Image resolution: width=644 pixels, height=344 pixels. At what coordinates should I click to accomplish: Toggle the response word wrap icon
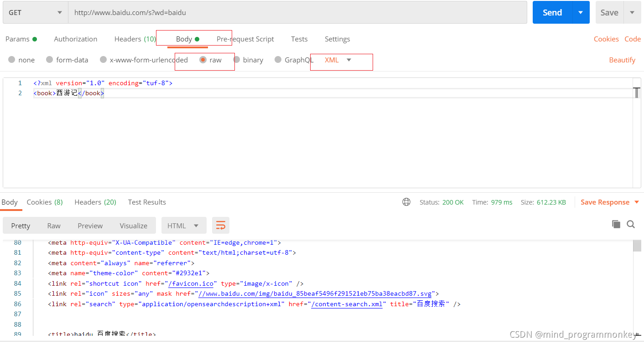221,226
